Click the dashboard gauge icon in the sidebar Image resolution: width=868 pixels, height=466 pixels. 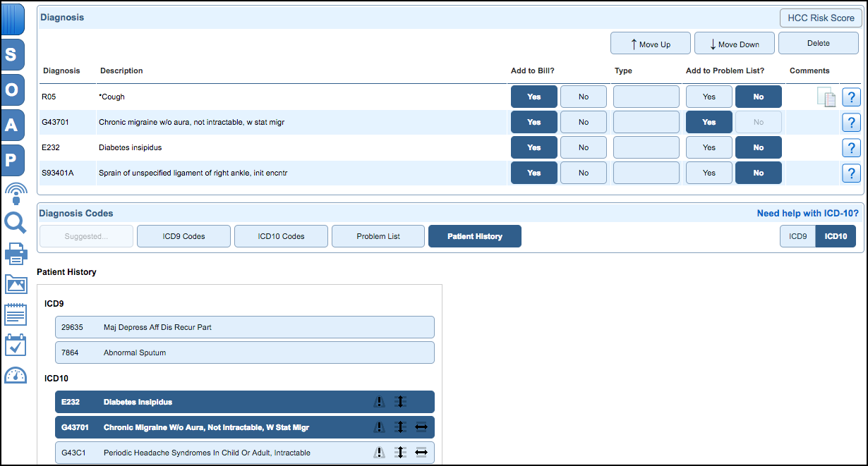[x=15, y=376]
